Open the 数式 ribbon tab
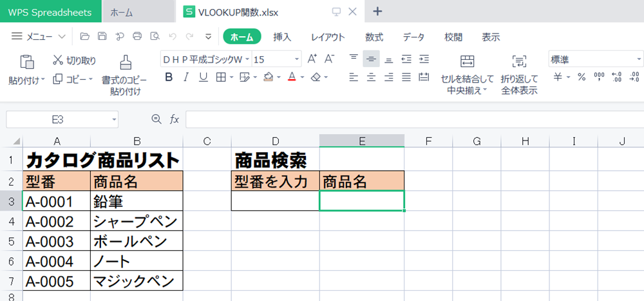Viewport: 644px width, 301px height. click(x=374, y=37)
